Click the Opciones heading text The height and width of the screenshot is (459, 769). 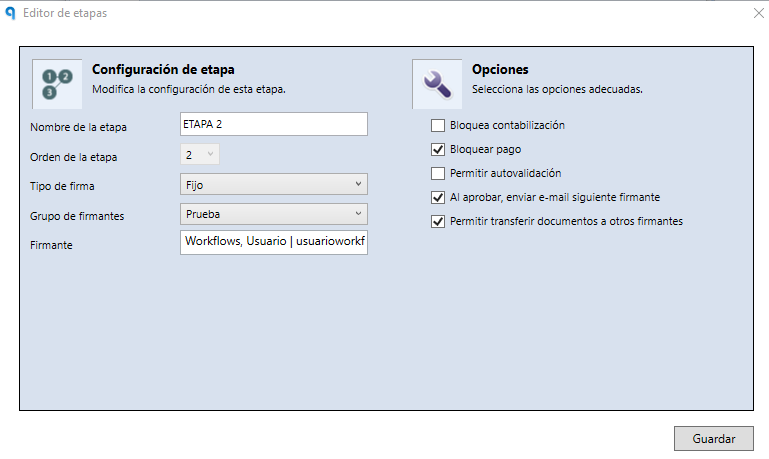[500, 70]
